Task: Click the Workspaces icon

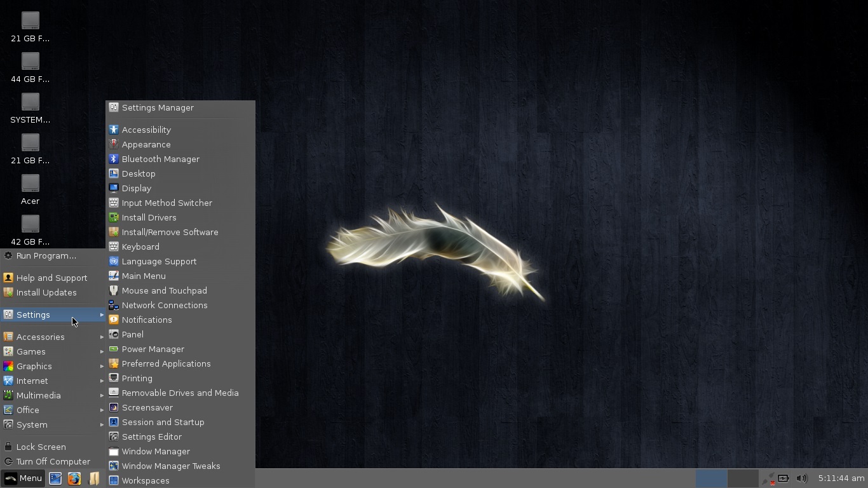Action: [x=114, y=480]
